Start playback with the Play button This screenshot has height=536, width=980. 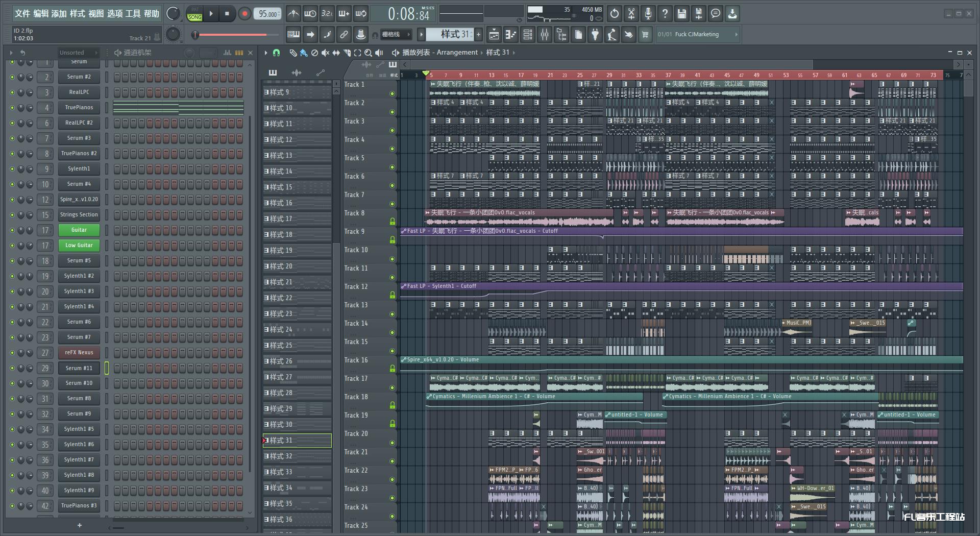pos(211,14)
